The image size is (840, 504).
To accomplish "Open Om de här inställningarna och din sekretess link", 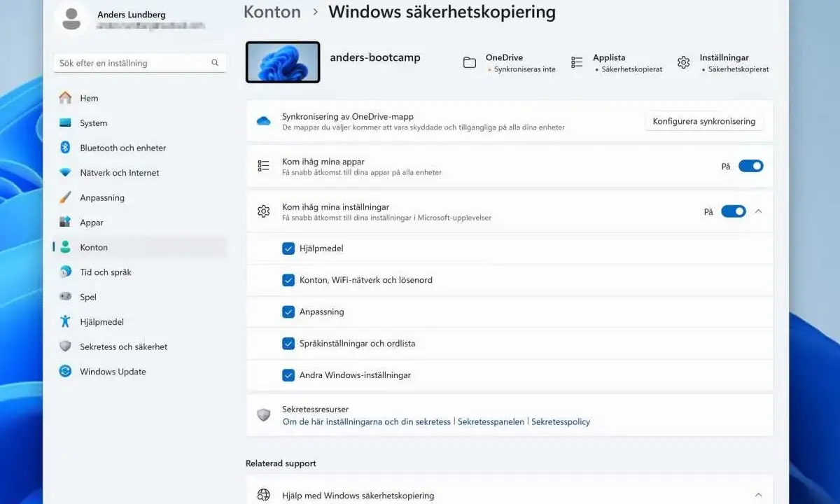I will click(366, 421).
